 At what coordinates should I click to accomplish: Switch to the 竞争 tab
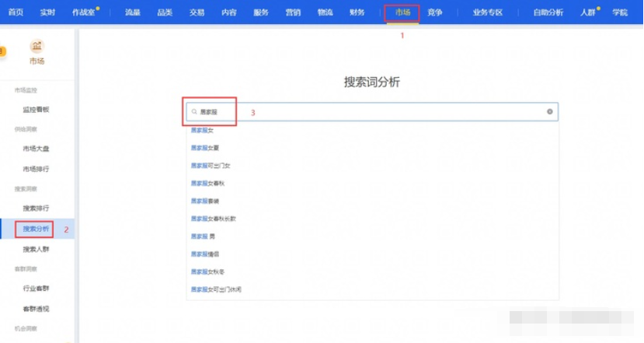click(x=434, y=12)
